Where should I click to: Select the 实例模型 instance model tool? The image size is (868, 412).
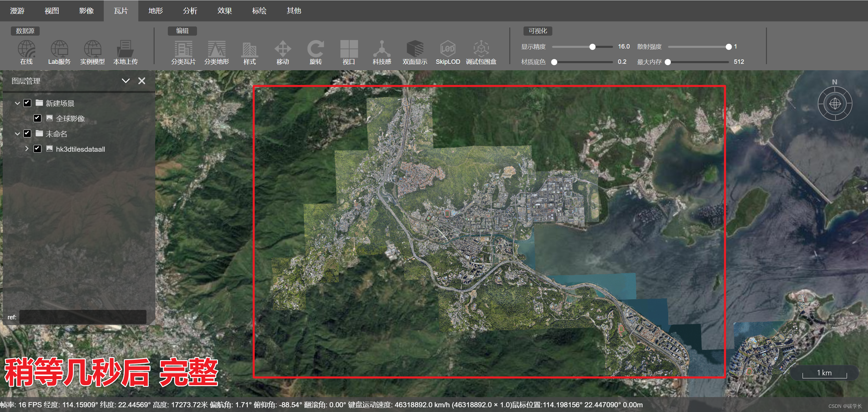93,53
